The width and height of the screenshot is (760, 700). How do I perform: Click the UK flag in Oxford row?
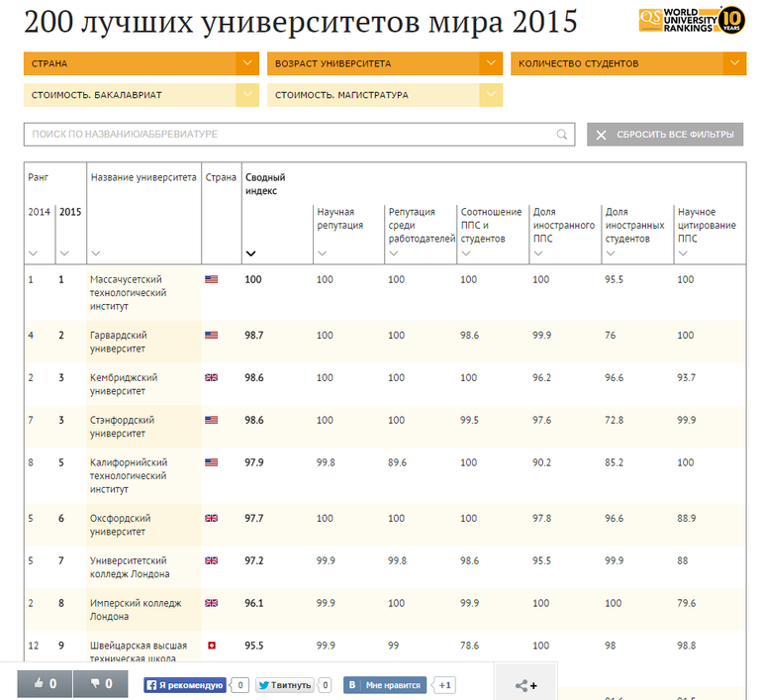(212, 518)
